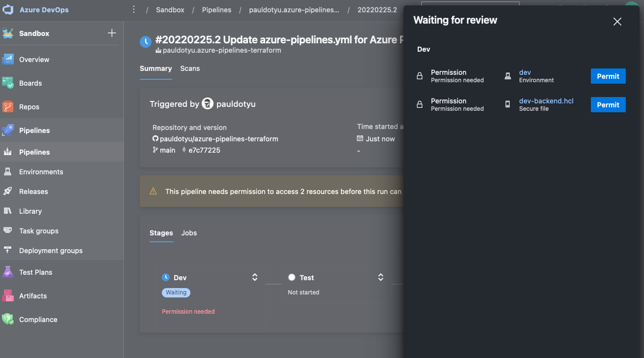The image size is (644, 358).
Task: Open Test Plans flask icon
Action: tap(8, 272)
